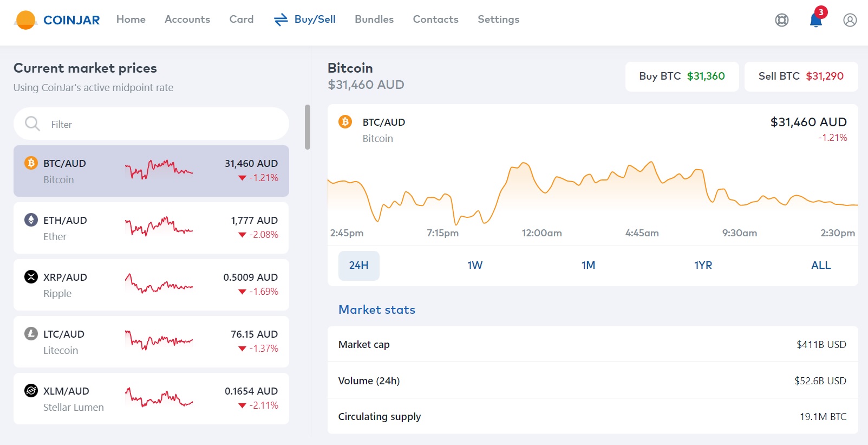Click the '76.15 AUD' Litecoin price
Screen dimensions: 868x445
click(x=254, y=334)
